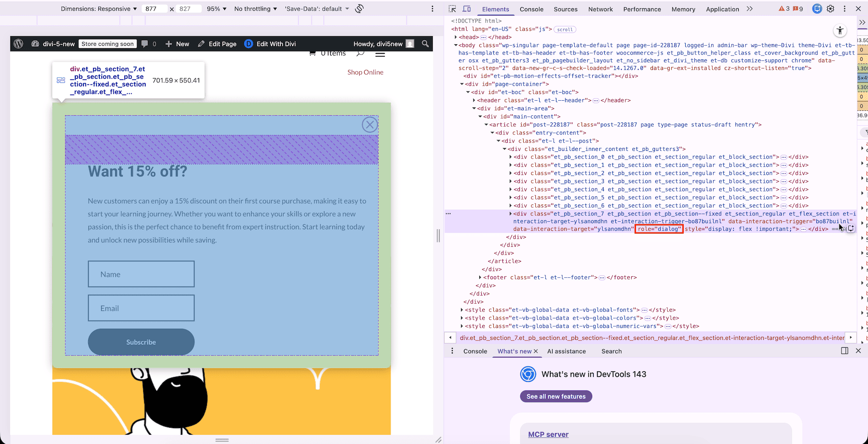Click the Subscribe button
The height and width of the screenshot is (444, 868).
141,342
